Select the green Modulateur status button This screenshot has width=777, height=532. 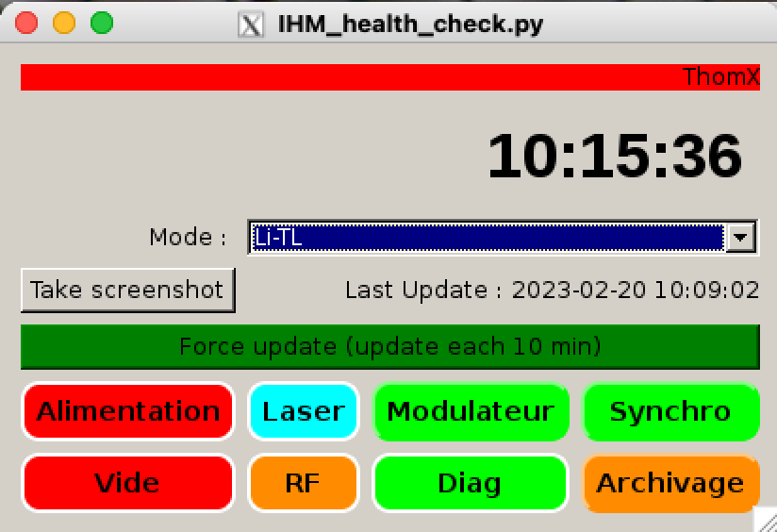(x=471, y=411)
